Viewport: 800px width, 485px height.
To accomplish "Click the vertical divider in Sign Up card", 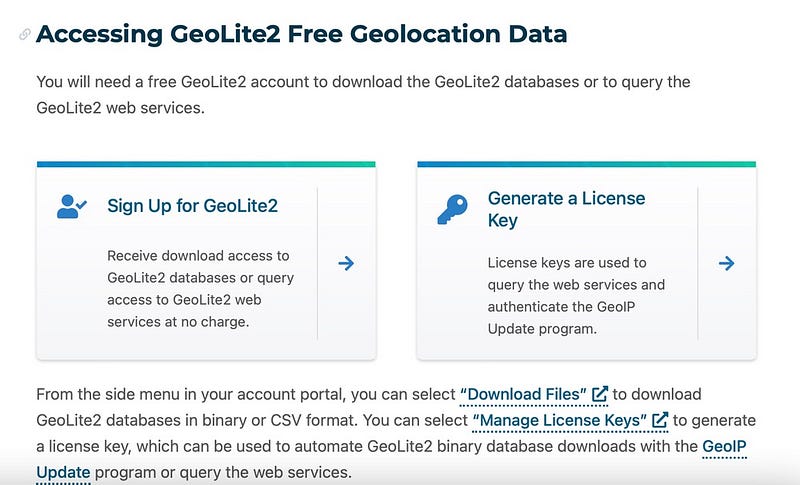I will [x=317, y=263].
